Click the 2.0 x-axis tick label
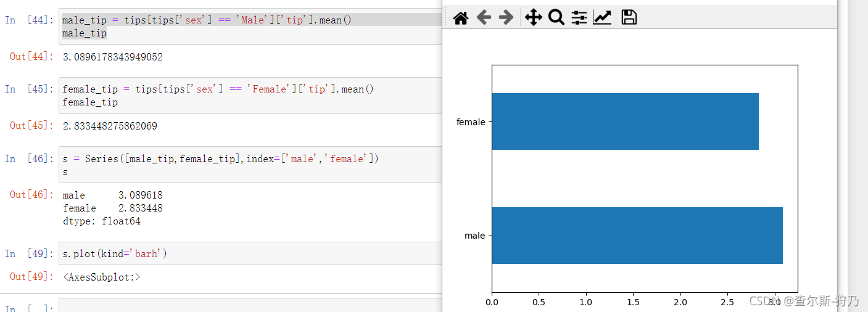The width and height of the screenshot is (868, 312). [680, 303]
